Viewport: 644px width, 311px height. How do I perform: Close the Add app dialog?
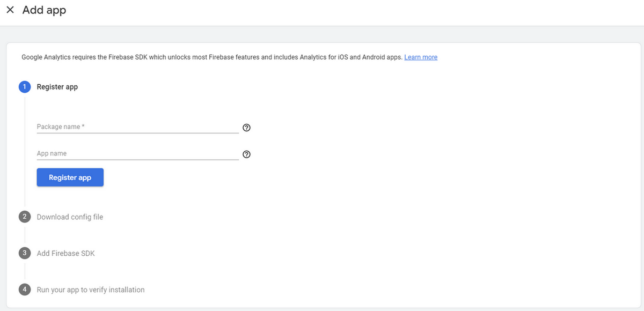click(x=10, y=10)
